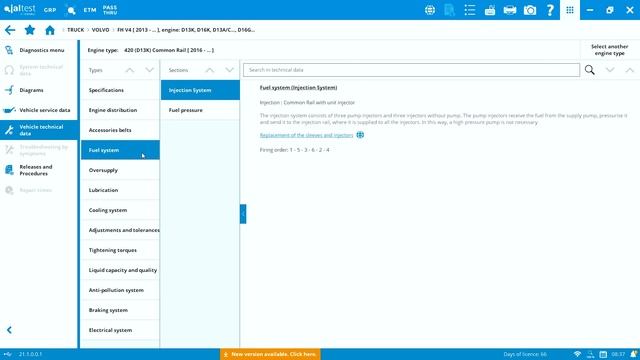640x360 pixels.
Task: Click the document report icon in top bar
Action: (449, 10)
